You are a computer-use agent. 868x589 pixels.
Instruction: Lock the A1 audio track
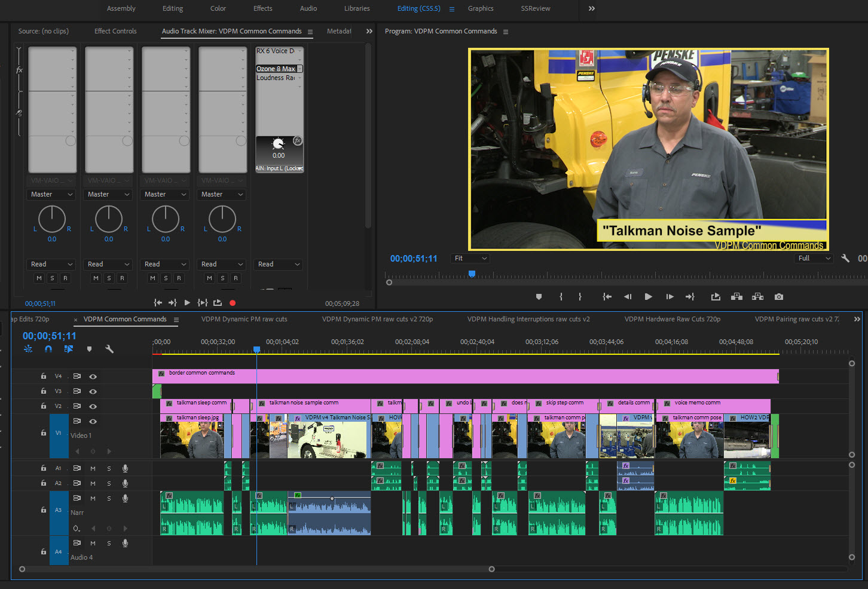coord(43,468)
